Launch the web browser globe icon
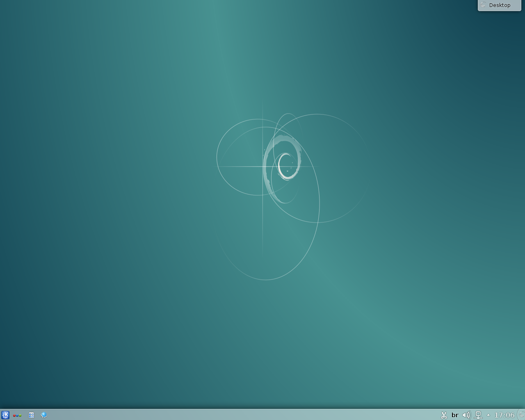 (x=44, y=415)
